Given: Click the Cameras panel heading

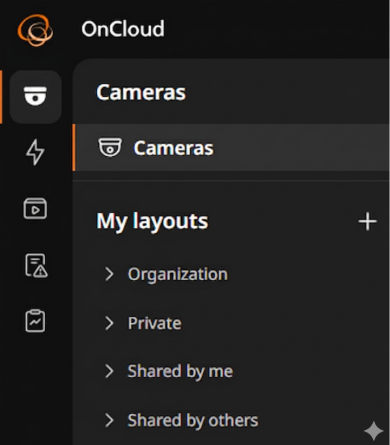Looking at the screenshot, I should [x=141, y=92].
